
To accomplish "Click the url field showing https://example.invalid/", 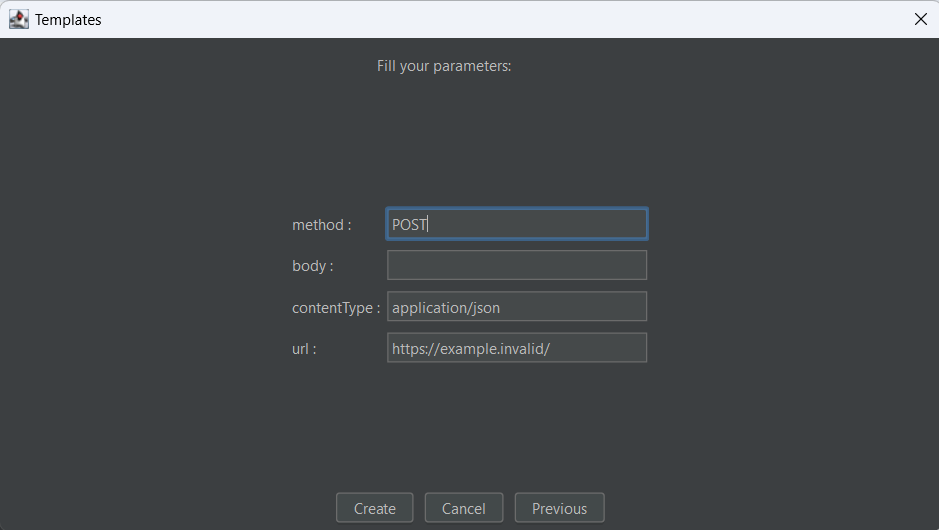I will click(x=516, y=348).
